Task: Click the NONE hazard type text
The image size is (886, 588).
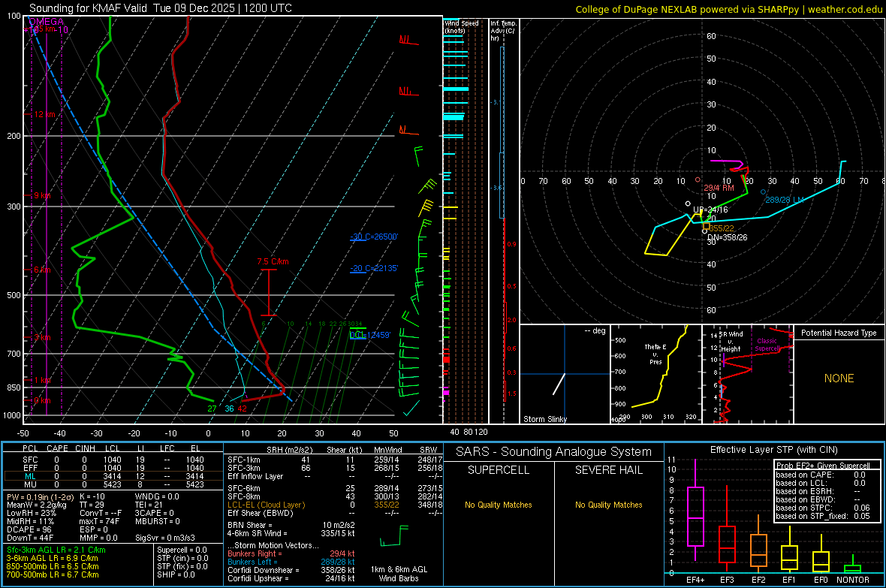Action: 839,378
